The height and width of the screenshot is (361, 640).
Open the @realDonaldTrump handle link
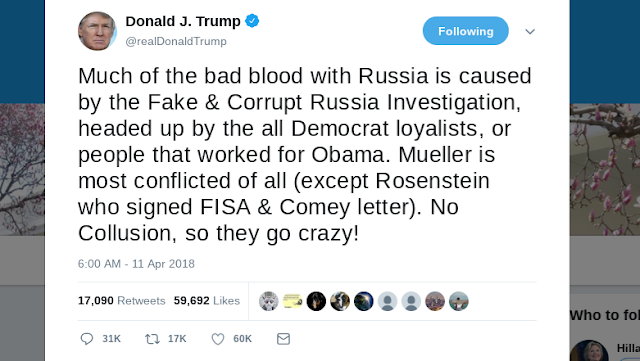[x=176, y=41]
